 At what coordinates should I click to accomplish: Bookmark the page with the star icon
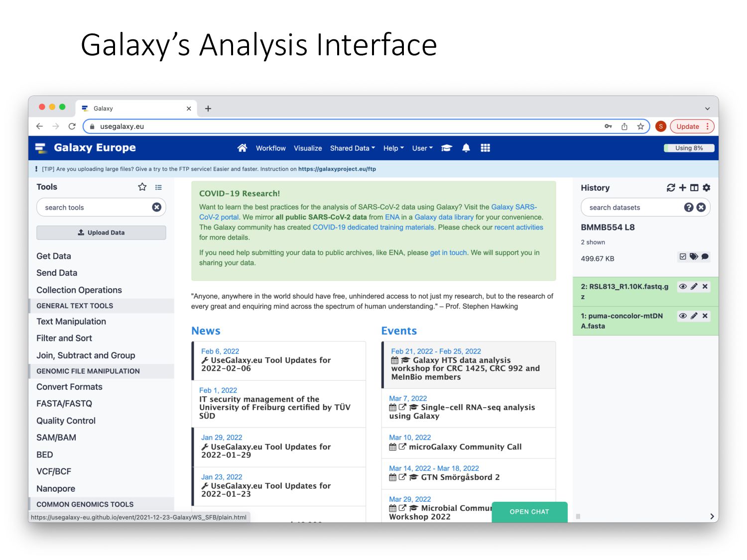click(640, 126)
